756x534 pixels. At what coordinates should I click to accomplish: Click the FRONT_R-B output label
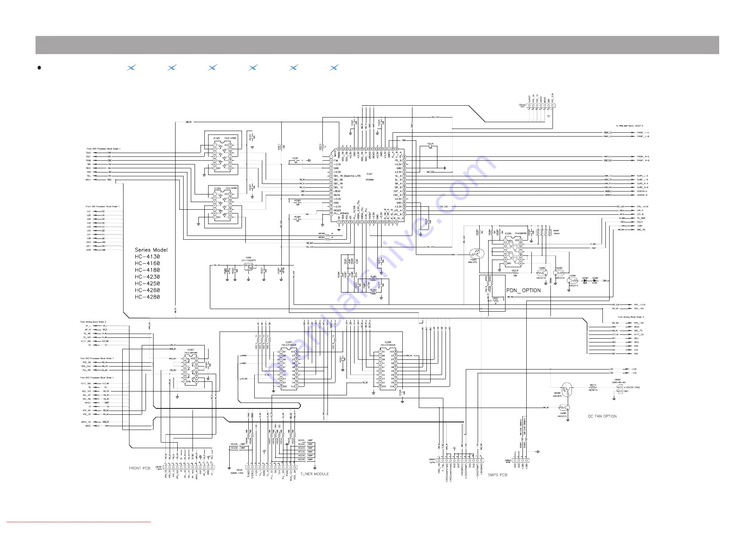pyautogui.click(x=643, y=161)
